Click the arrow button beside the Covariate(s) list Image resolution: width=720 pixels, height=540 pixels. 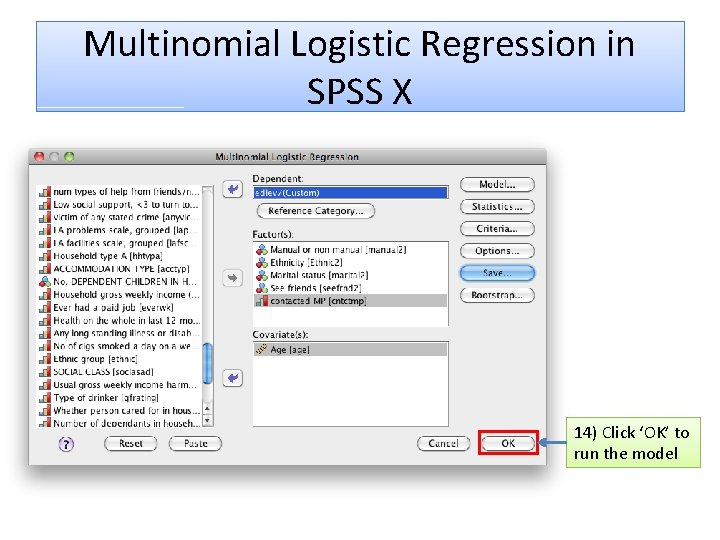[x=233, y=378]
